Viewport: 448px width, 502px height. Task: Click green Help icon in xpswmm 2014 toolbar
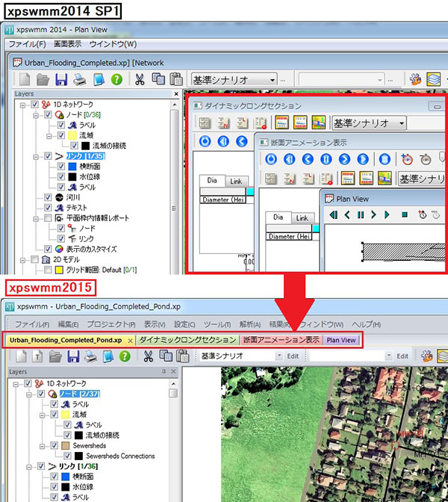[116, 79]
